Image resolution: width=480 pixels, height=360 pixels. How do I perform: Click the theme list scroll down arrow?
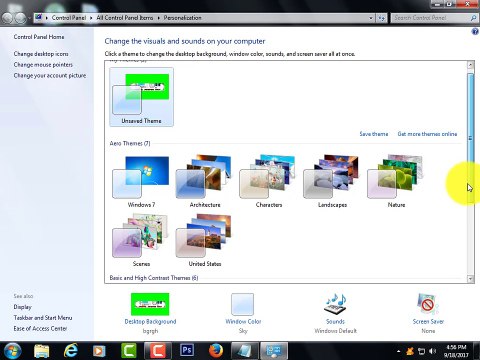pos(471,279)
